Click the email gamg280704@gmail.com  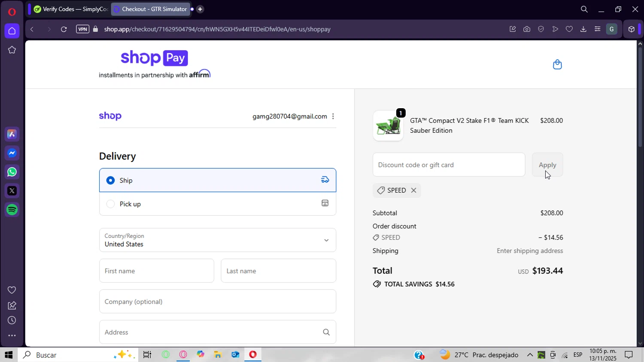(x=290, y=116)
